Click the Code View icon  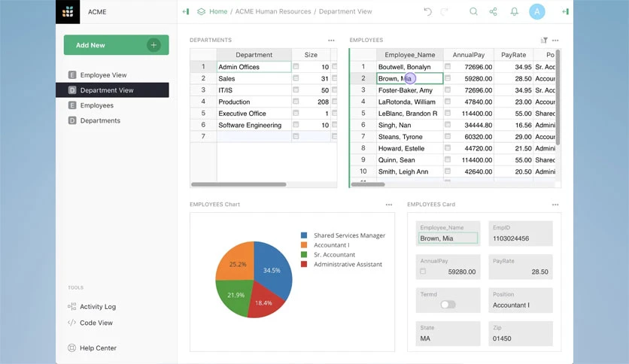(x=71, y=323)
